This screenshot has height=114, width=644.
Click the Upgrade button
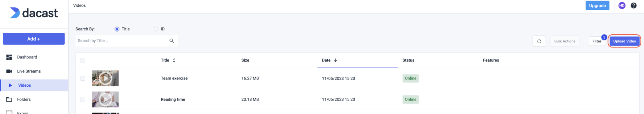point(597,5)
